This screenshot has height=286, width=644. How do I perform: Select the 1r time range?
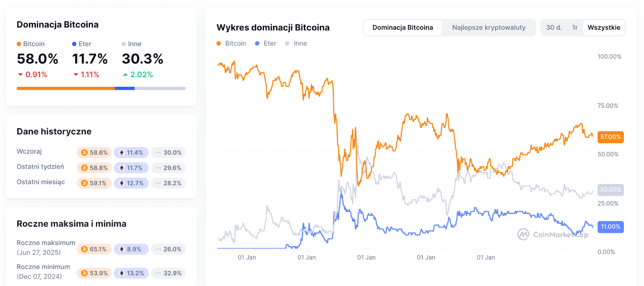[x=575, y=28]
